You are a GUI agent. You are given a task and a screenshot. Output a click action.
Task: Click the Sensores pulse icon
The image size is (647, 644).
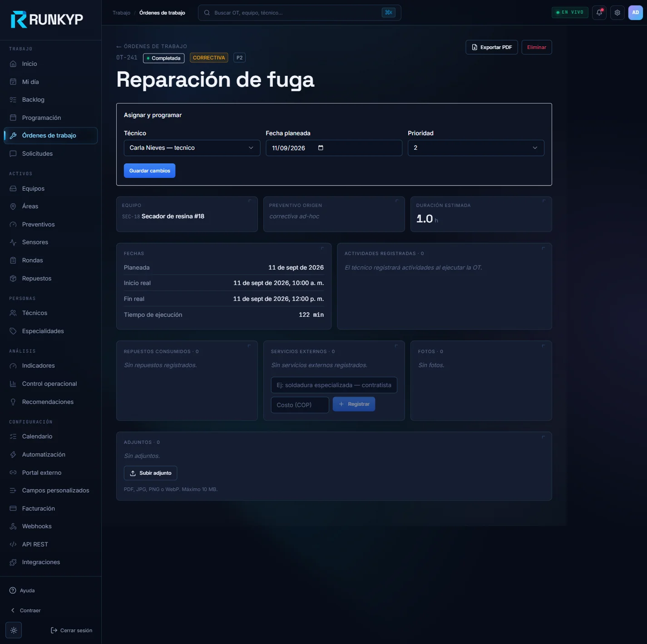coord(13,242)
